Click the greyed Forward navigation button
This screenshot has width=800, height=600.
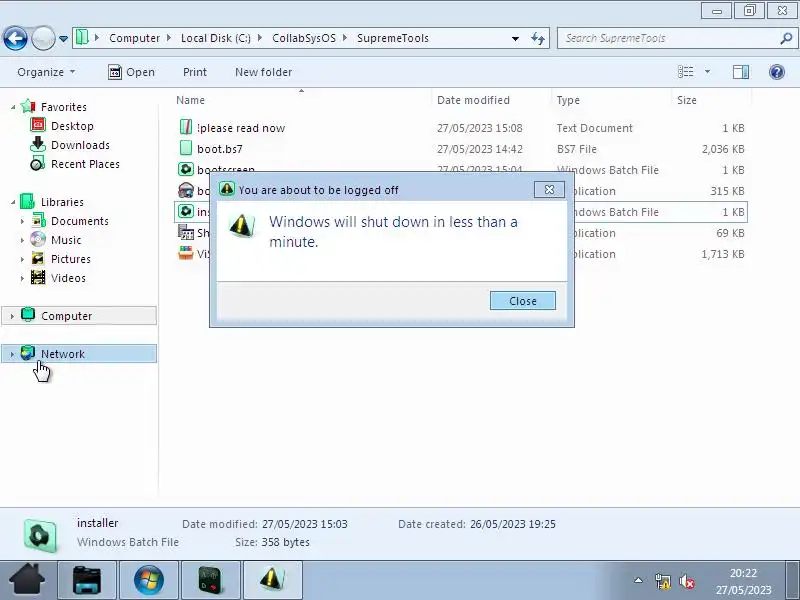point(43,38)
